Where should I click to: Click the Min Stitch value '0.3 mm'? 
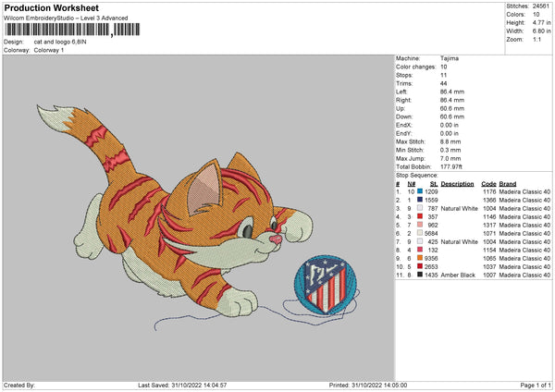(450, 150)
